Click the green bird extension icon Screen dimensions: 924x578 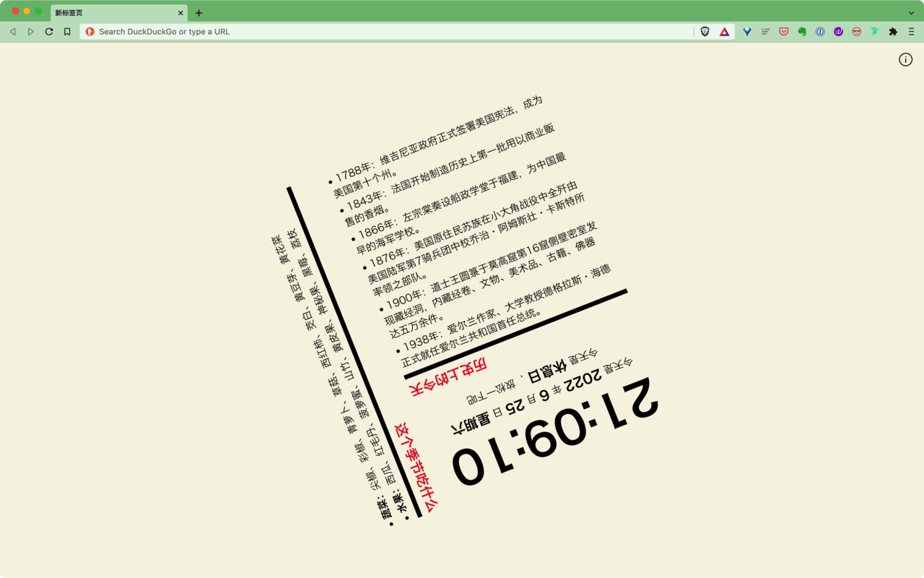coord(875,32)
